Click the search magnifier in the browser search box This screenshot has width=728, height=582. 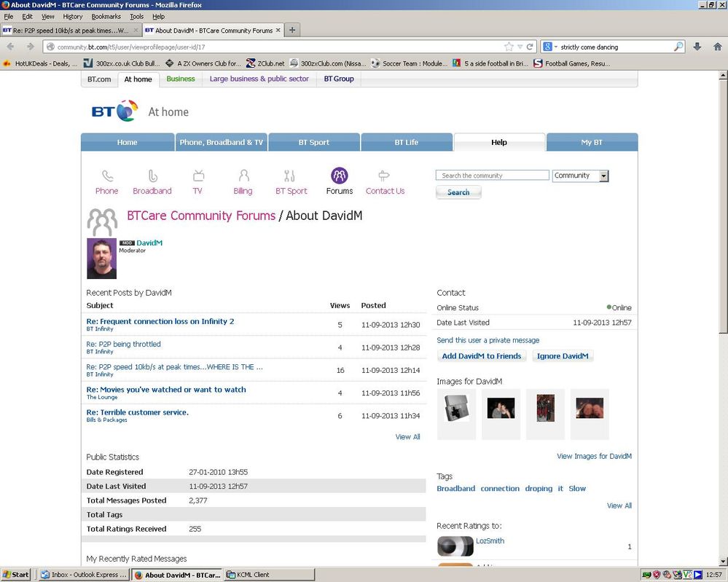678,47
